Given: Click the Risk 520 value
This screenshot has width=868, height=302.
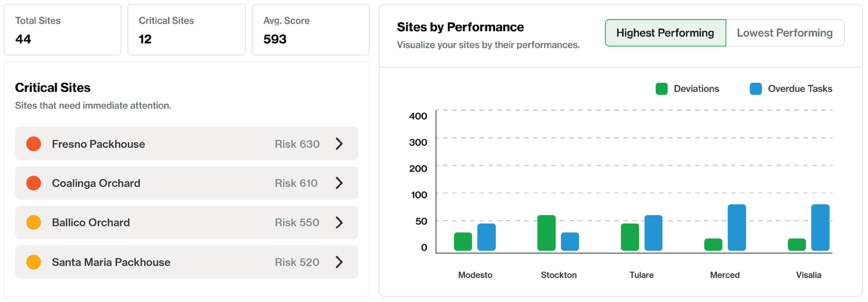Looking at the screenshot, I should [x=297, y=262].
